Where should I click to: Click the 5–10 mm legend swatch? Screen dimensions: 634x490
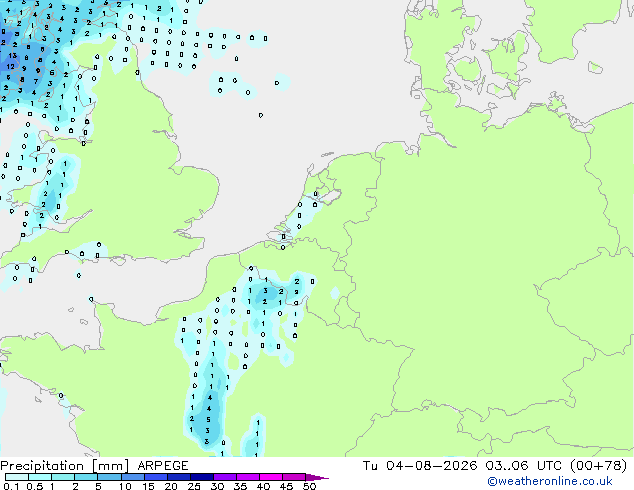[109, 477]
